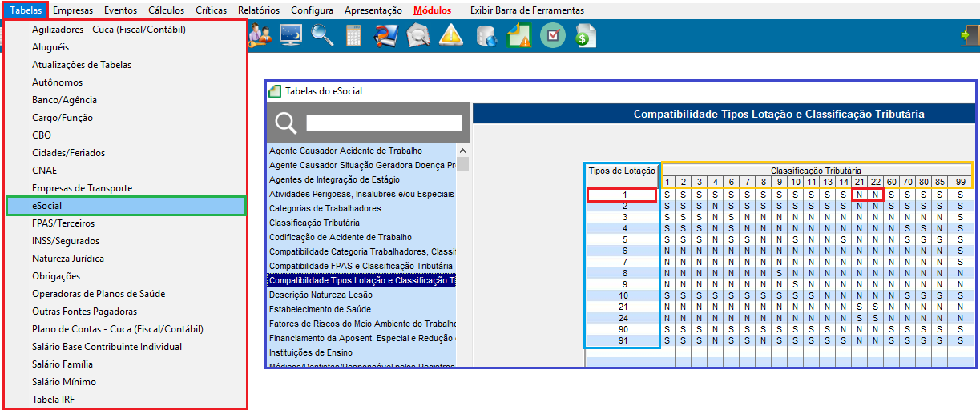The image size is (980, 410).
Task: Click the yellow warning triangle toolbar icon
Action: pyautogui.click(x=451, y=35)
